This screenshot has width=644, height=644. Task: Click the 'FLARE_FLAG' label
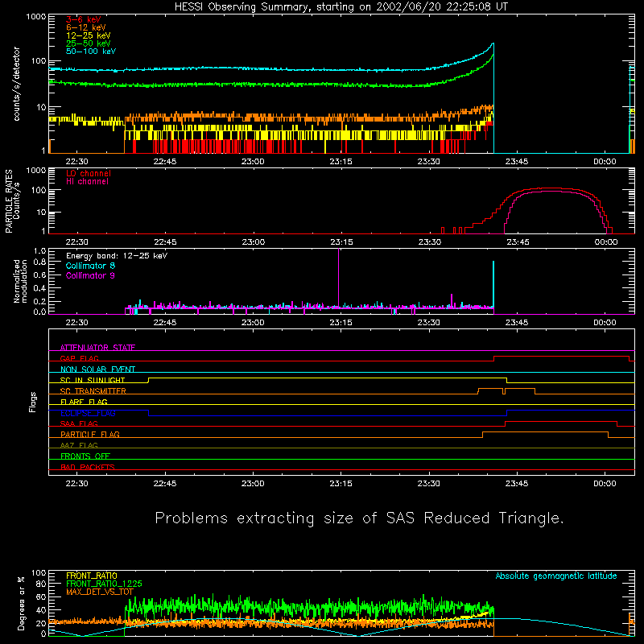(84, 402)
